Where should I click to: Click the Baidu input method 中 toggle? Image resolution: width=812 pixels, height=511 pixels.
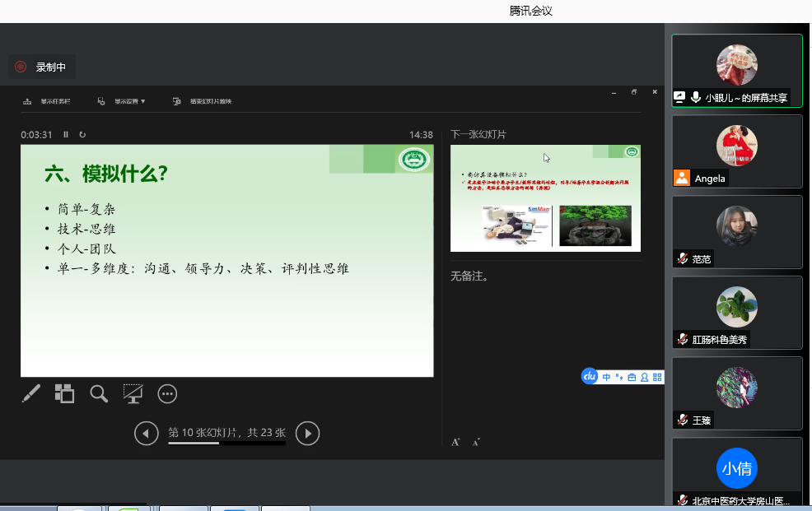pyautogui.click(x=606, y=377)
